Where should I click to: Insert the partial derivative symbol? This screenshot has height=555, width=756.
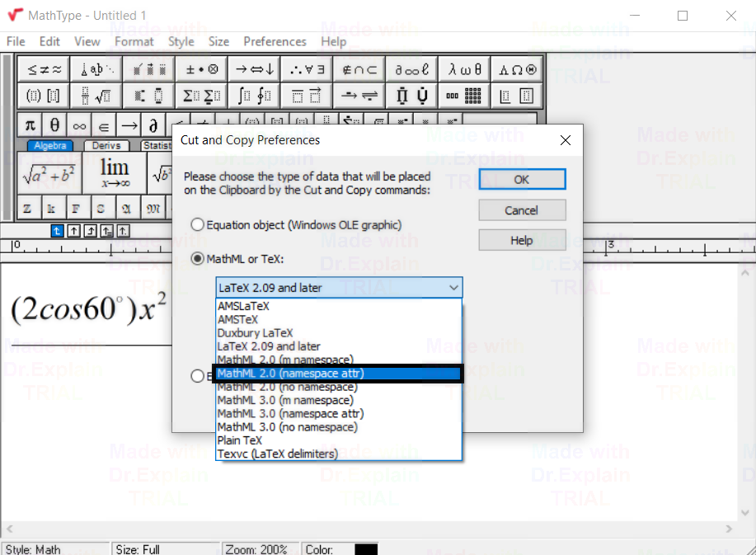[x=153, y=125]
